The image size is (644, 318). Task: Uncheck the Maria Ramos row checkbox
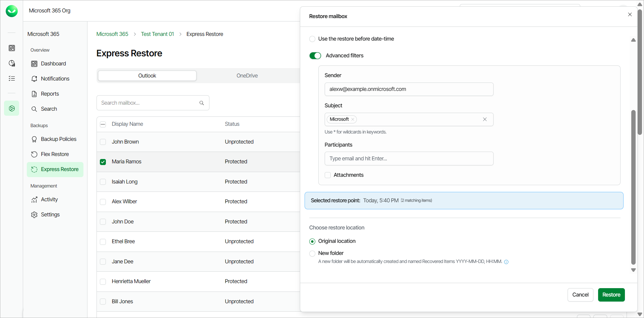coord(103,162)
